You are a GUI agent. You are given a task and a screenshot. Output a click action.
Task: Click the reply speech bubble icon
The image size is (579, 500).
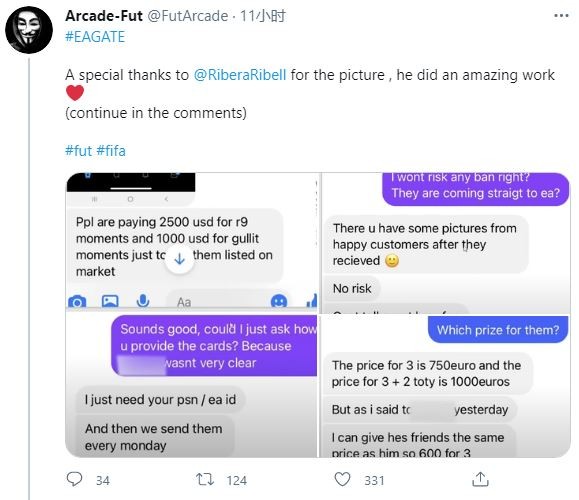coord(74,479)
